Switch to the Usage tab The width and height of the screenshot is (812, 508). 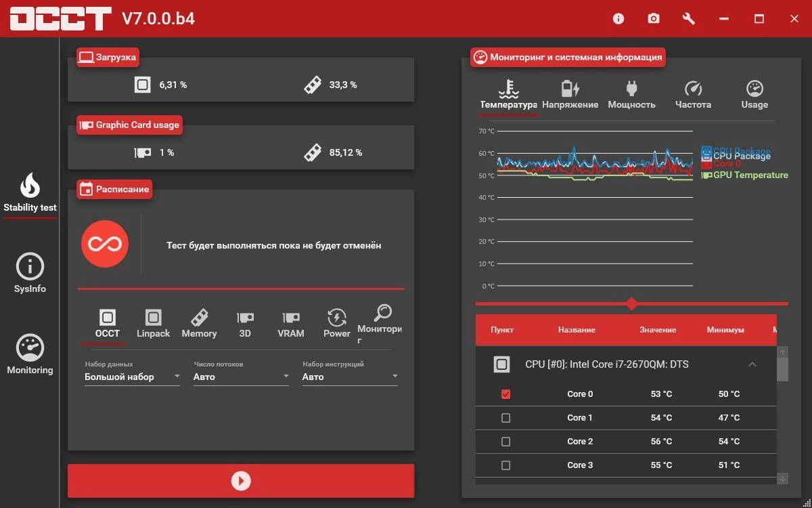tap(754, 96)
